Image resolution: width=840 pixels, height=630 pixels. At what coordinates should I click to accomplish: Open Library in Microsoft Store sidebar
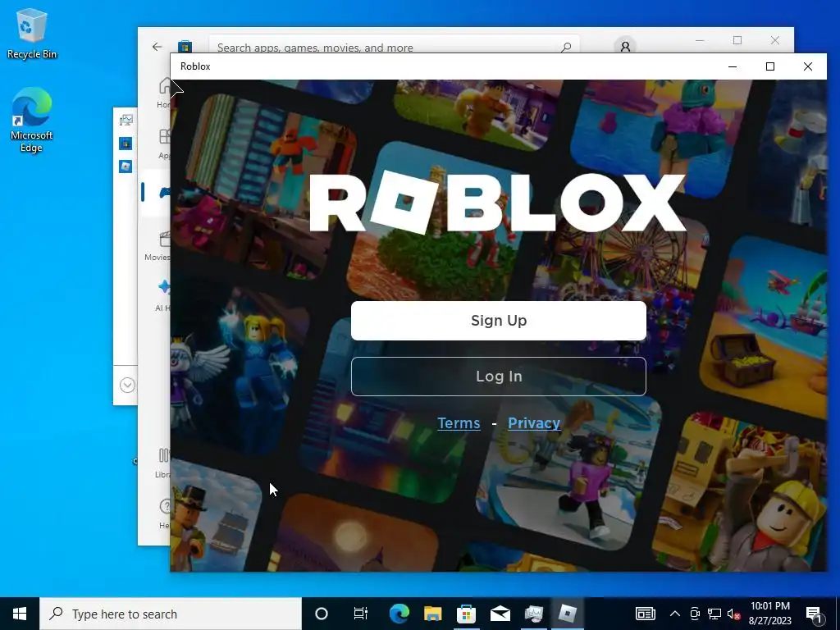pyautogui.click(x=163, y=463)
